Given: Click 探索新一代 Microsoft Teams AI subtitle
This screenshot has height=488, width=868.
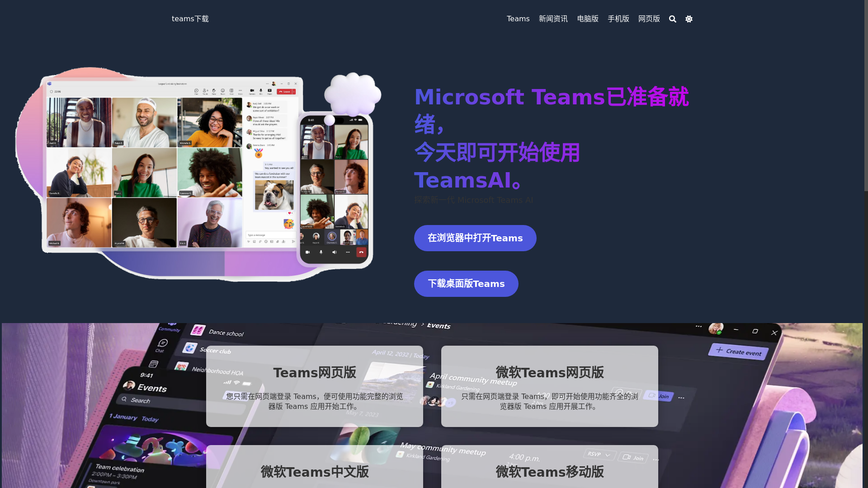Looking at the screenshot, I should click(473, 200).
